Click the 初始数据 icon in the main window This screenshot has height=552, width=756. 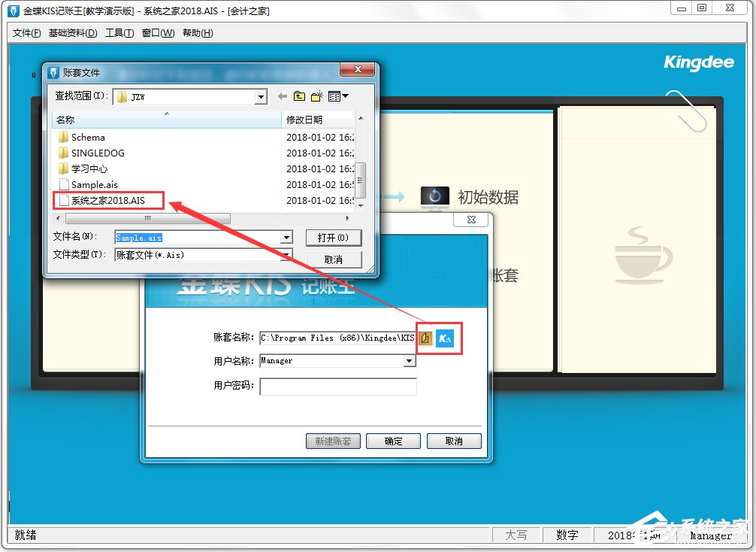[x=435, y=196]
